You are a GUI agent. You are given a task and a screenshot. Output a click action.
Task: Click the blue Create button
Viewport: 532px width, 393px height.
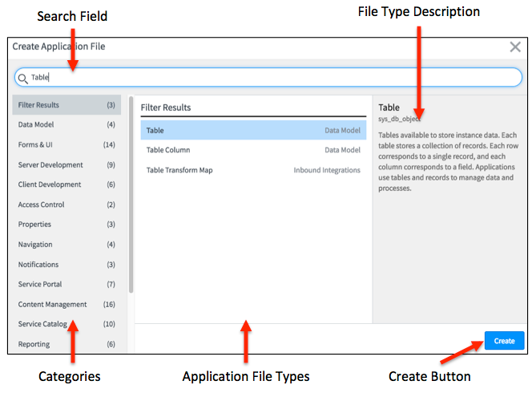[504, 341]
